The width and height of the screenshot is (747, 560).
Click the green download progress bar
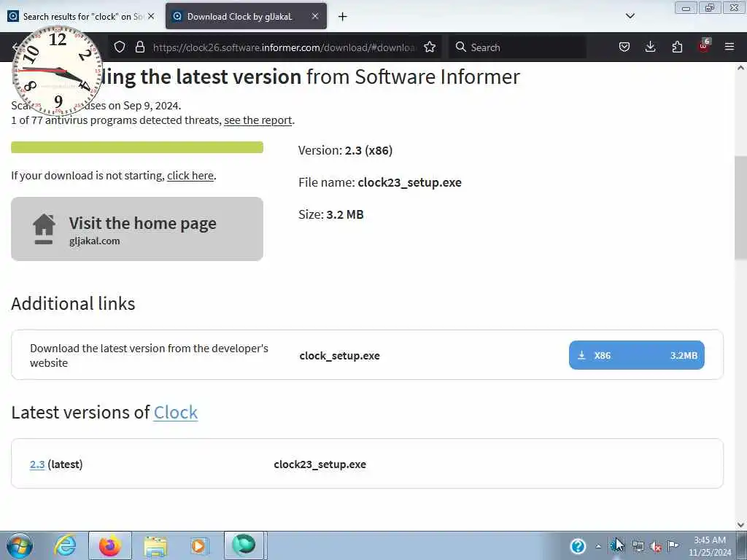137,147
